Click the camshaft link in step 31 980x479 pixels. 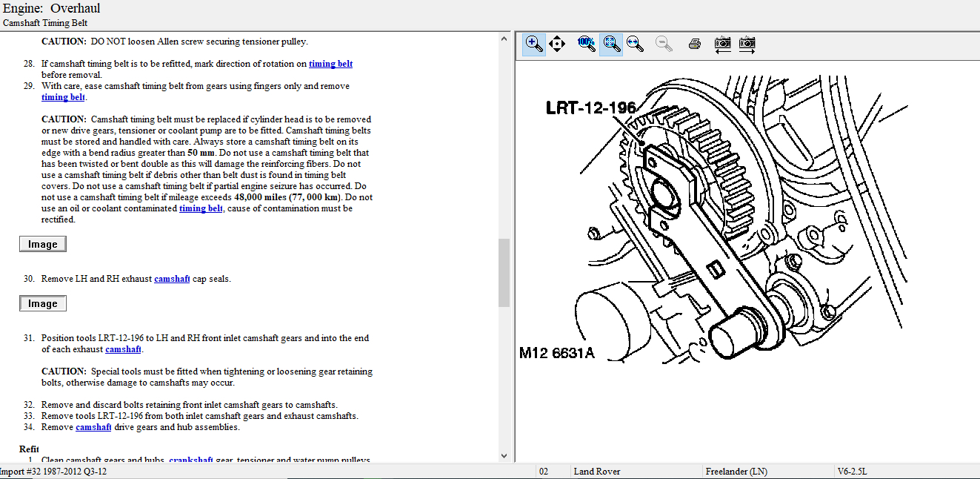[123, 349]
